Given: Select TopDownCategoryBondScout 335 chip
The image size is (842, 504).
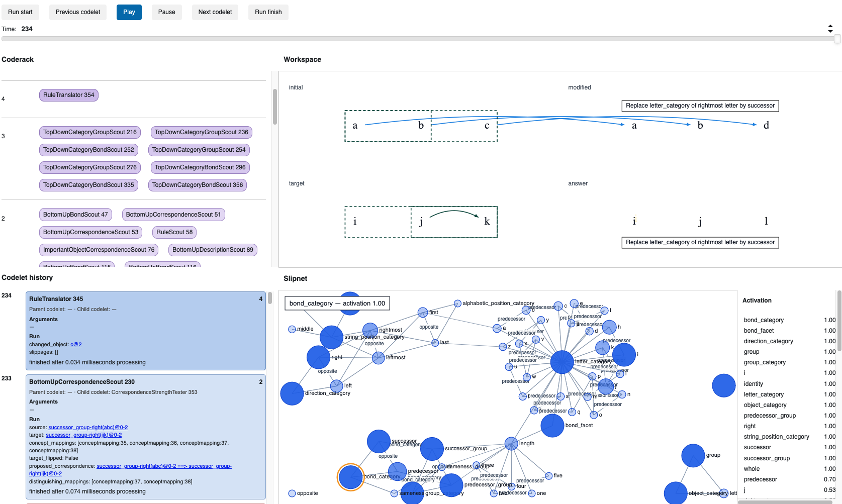Looking at the screenshot, I should [88, 185].
